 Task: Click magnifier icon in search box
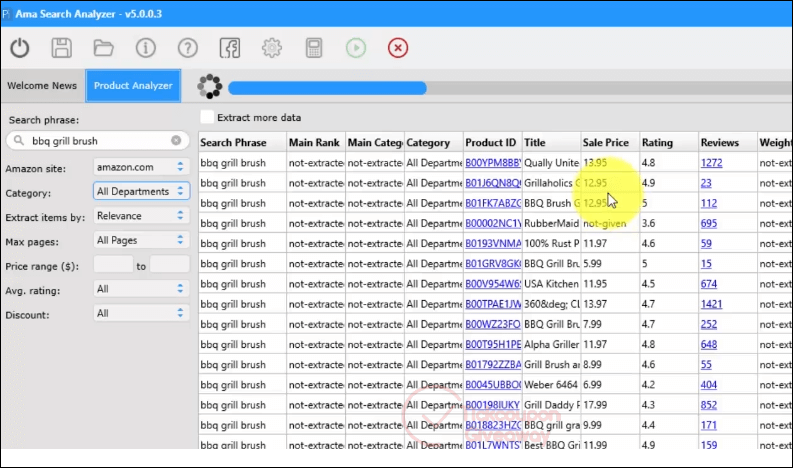pyautogui.click(x=19, y=140)
